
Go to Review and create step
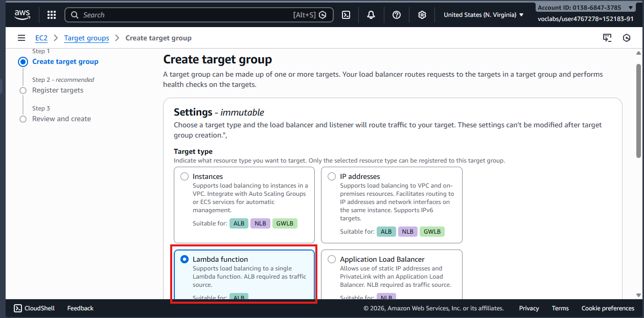61,119
